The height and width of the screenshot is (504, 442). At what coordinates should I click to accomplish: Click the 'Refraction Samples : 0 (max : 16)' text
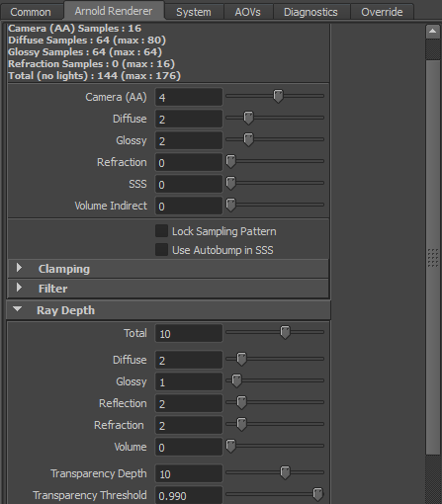pos(91,64)
